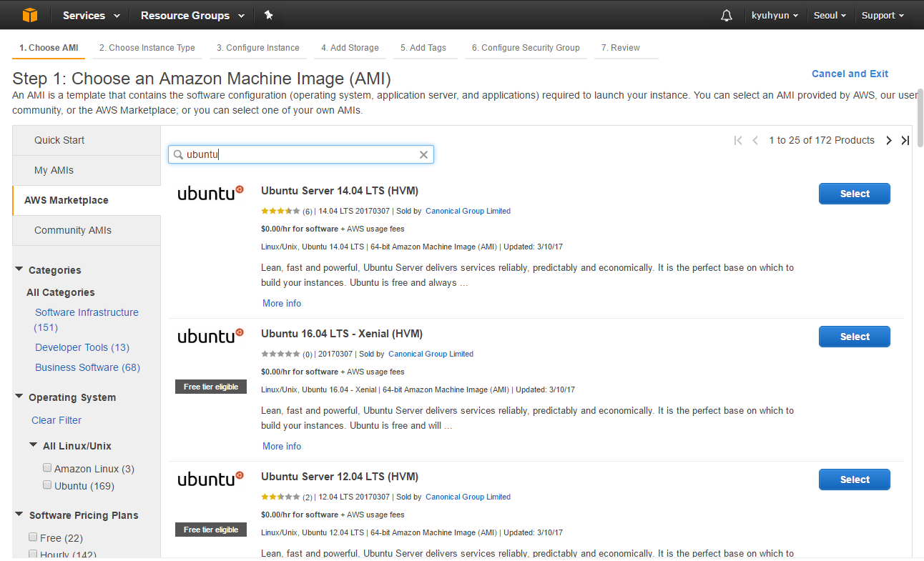Click Ubuntu 12.04 logo thumbnail
This screenshot has width=924, height=561.
tap(211, 479)
